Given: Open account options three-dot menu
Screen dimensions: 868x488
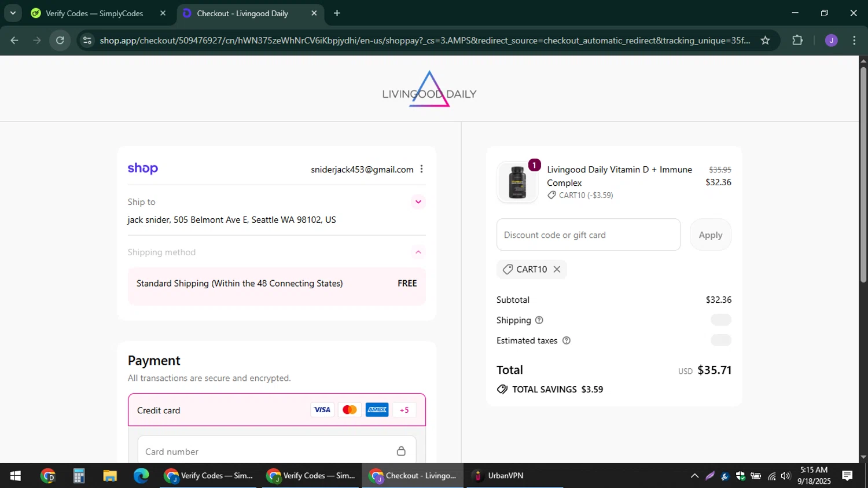Looking at the screenshot, I should 421,169.
